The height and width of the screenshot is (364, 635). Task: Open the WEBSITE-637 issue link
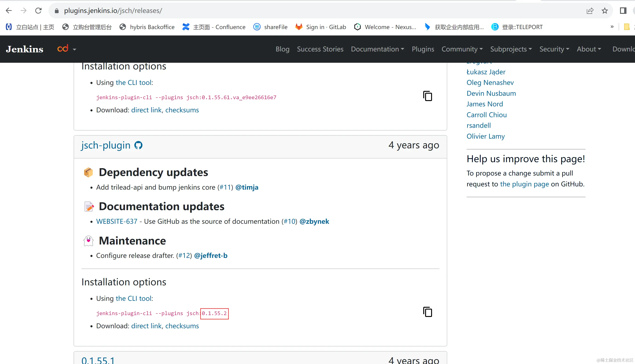tap(117, 221)
